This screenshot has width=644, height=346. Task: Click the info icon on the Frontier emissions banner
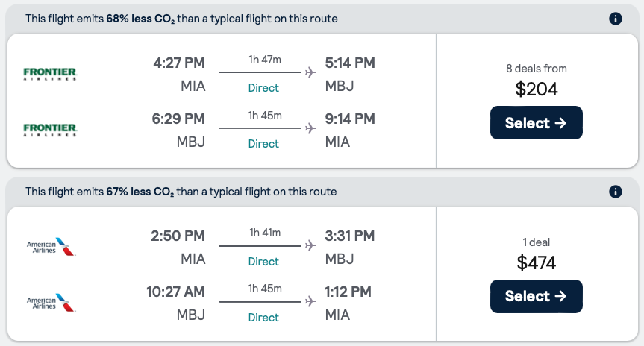pyautogui.click(x=616, y=19)
